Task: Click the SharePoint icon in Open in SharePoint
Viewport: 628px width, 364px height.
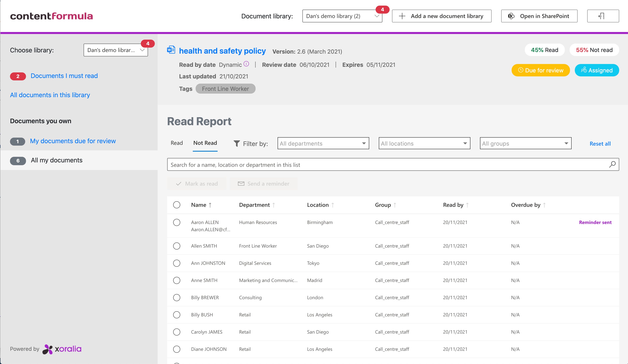Action: coord(511,16)
